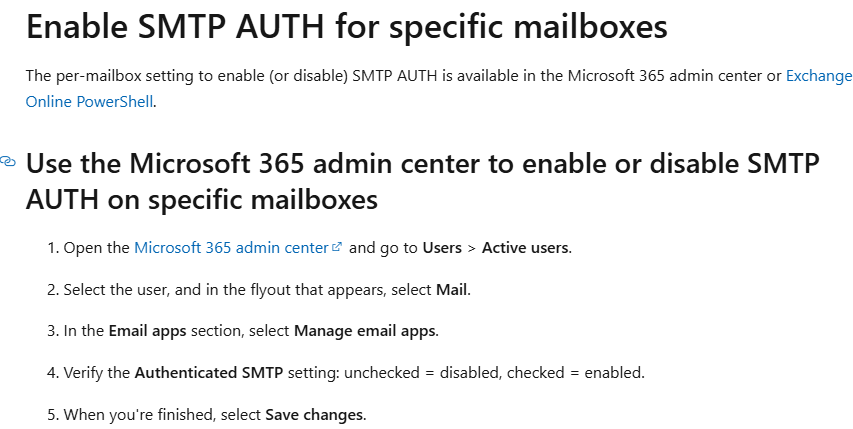The height and width of the screenshot is (429, 853).
Task: Click the anchor link icon beside the subheading
Action: tap(8, 161)
